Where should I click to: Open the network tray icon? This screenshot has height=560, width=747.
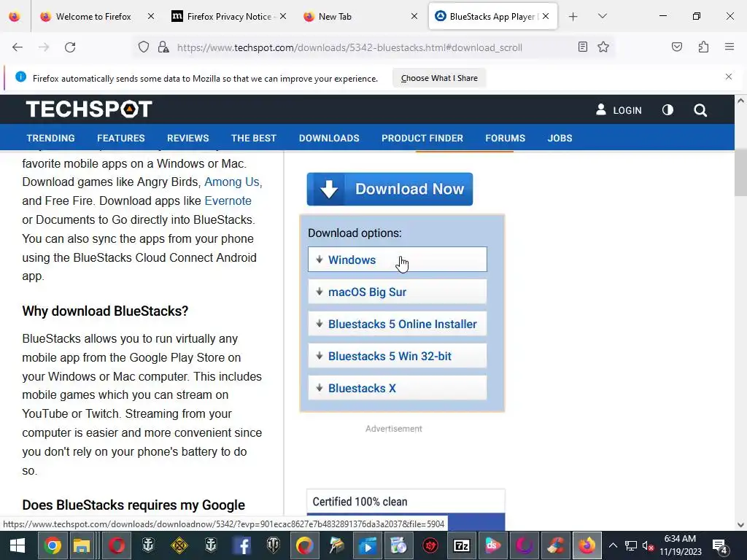click(x=631, y=545)
